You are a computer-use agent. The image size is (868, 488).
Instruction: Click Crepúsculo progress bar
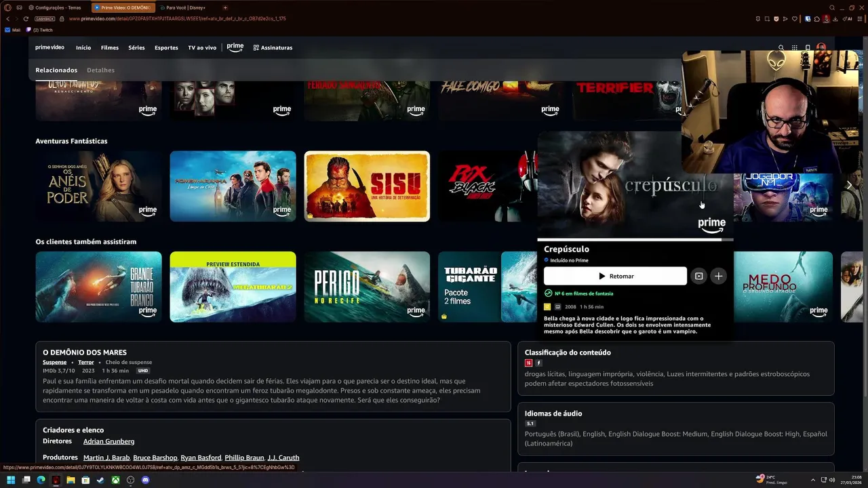[x=635, y=239]
